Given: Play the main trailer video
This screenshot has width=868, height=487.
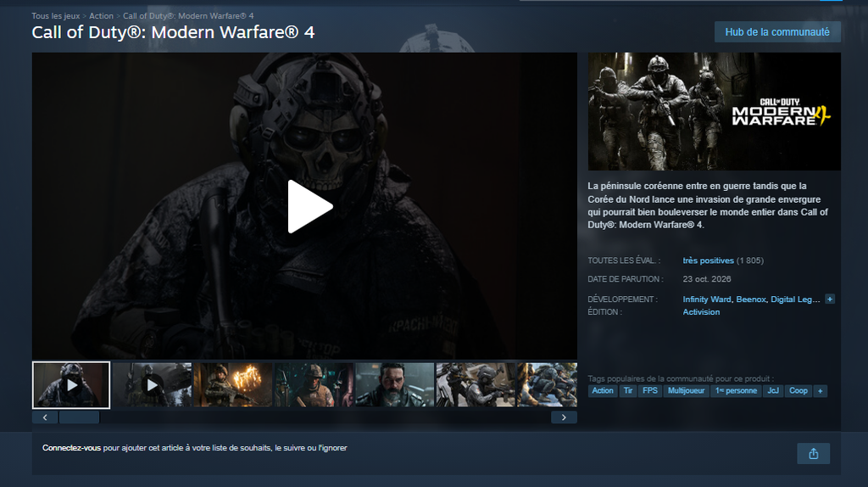Looking at the screenshot, I should pyautogui.click(x=310, y=207).
